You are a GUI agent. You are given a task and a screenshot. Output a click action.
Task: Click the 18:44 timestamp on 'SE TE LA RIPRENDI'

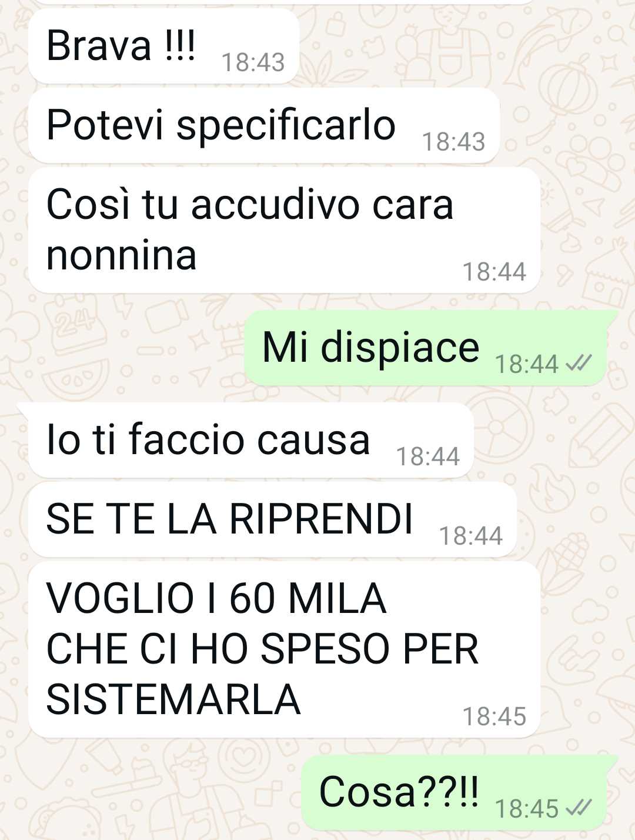[x=470, y=536]
